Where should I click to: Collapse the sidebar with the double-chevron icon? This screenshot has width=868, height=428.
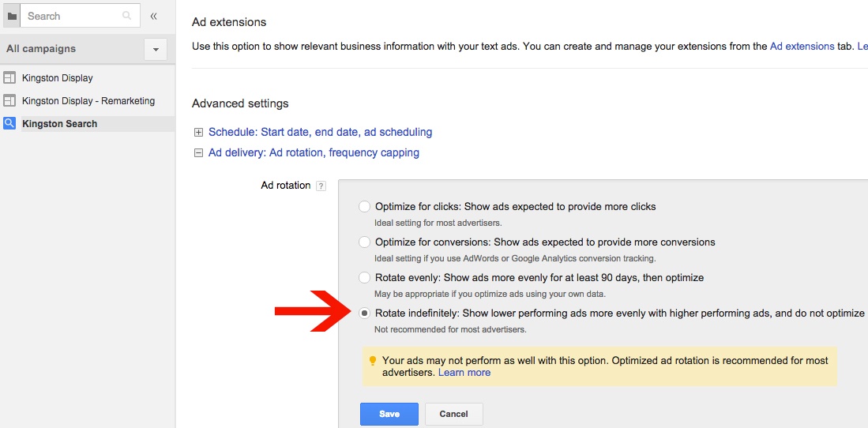(x=153, y=16)
